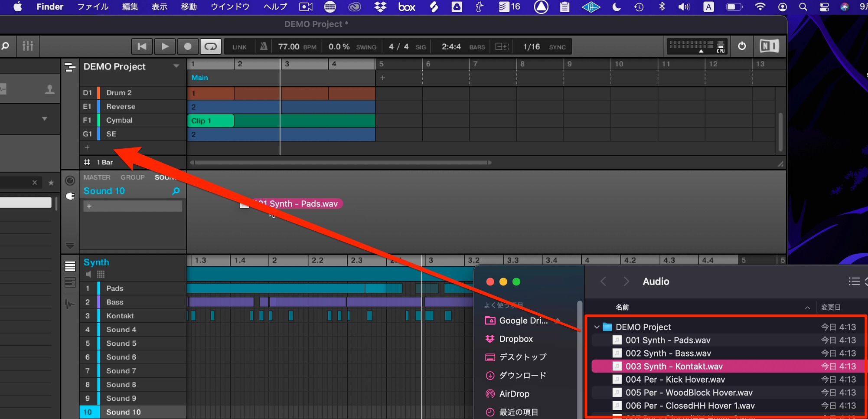The height and width of the screenshot is (419, 868).
Task: Arm the Record button
Action: point(188,46)
